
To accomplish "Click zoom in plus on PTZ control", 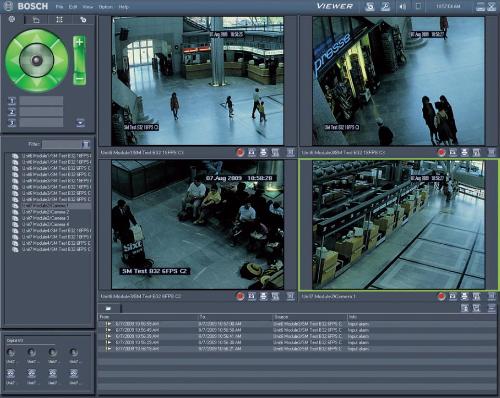I will [x=79, y=42].
